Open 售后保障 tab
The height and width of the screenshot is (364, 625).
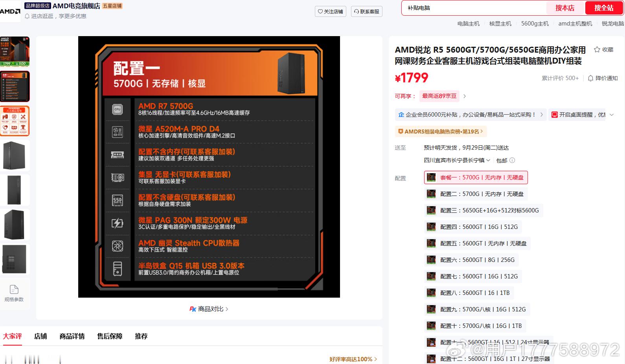(110, 337)
